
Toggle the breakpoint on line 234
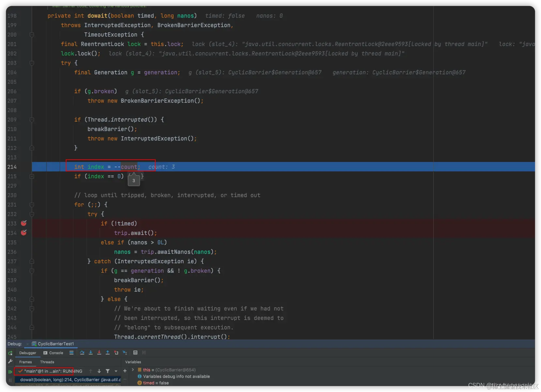23,233
